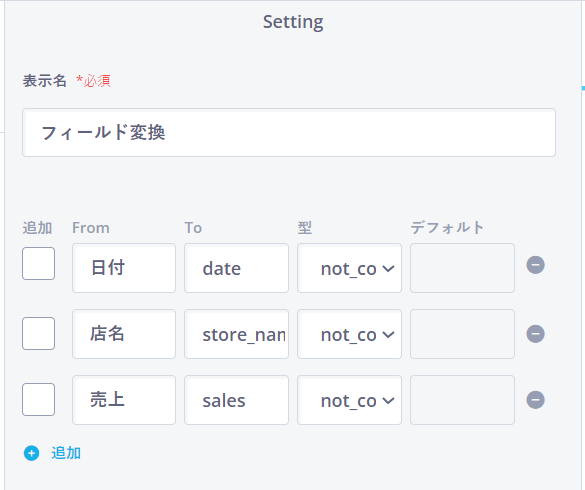585x490 pixels.
Task: Remove the 店名 row with minus icon
Action: [535, 334]
